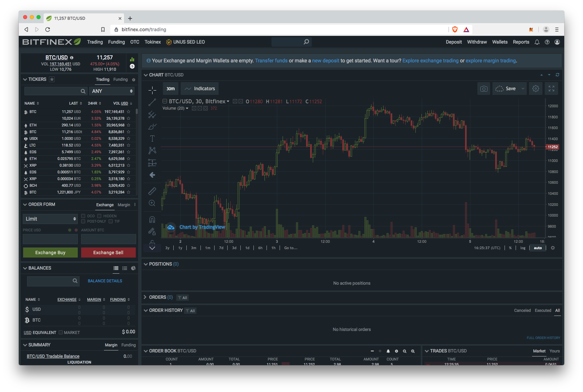
Task: Show balances pie chart view
Action: pos(133,268)
